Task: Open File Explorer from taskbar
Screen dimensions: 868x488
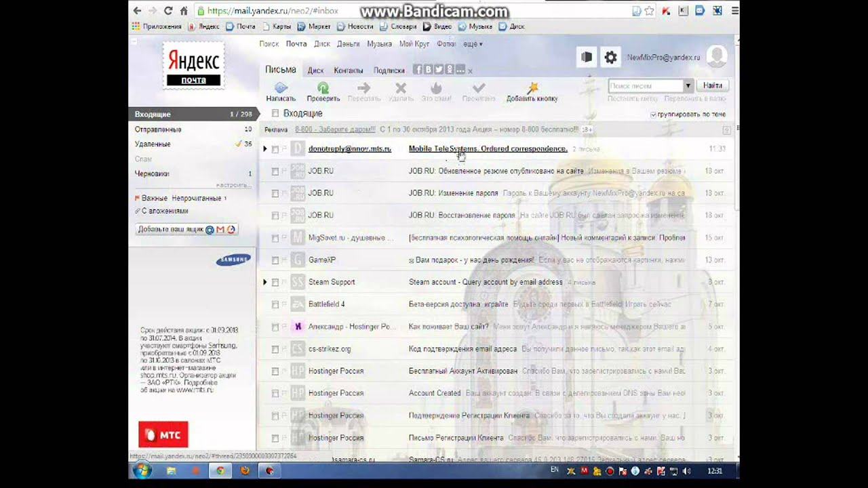Action: [171, 470]
